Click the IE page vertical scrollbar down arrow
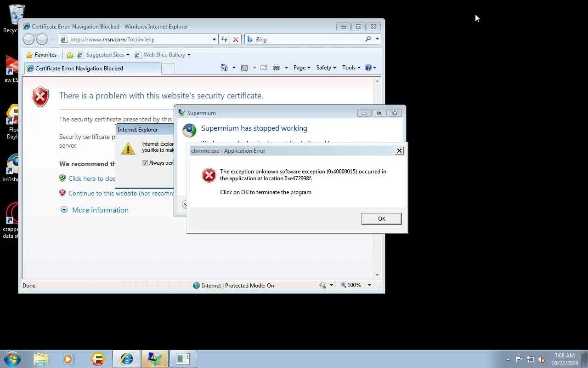 [x=377, y=275]
